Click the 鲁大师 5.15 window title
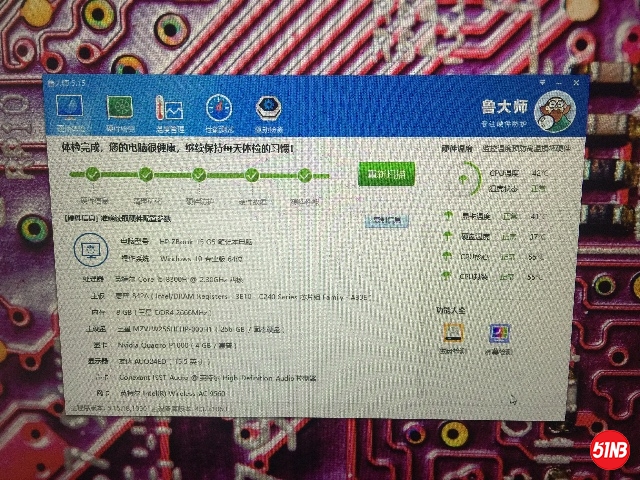Viewport: 640px width, 480px height. click(66, 83)
